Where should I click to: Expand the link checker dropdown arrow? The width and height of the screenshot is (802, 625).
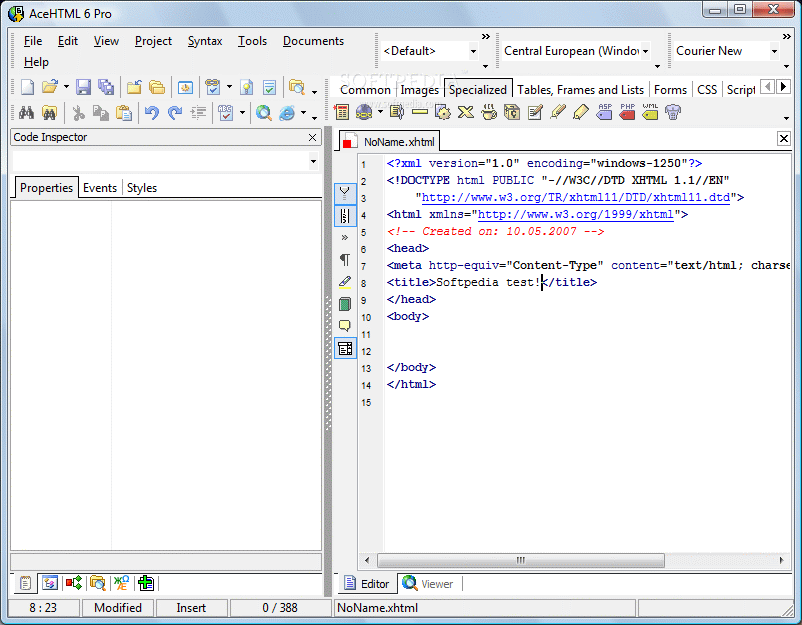click(229, 87)
